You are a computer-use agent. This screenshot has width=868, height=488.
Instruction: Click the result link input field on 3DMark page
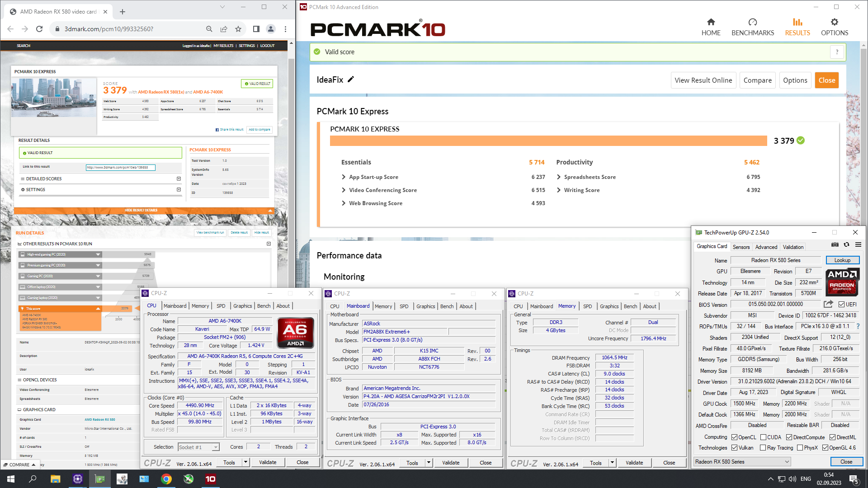[x=120, y=168]
